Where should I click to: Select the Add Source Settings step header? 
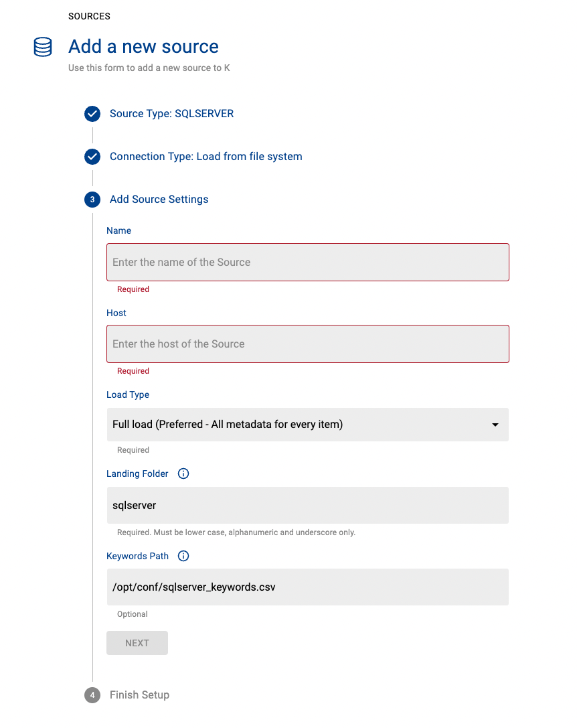click(x=159, y=200)
